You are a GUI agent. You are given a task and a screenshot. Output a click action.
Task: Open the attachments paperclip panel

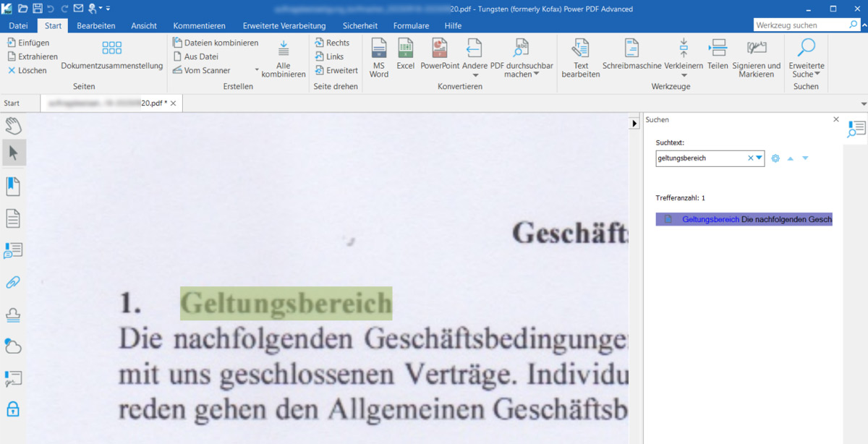point(13,282)
